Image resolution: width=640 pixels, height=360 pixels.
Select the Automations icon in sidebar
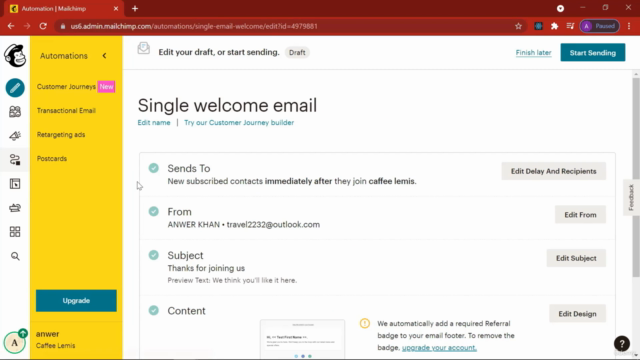point(15,160)
